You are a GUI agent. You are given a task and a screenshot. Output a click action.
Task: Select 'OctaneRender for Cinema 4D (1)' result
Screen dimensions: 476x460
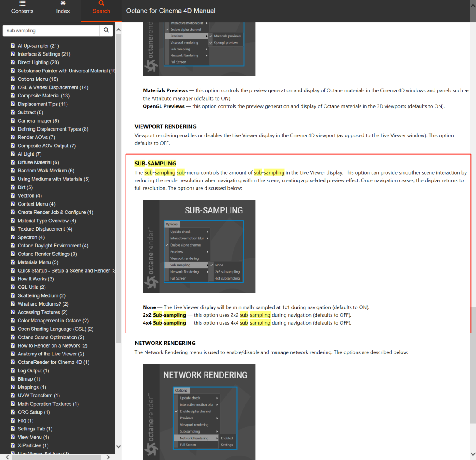click(53, 362)
